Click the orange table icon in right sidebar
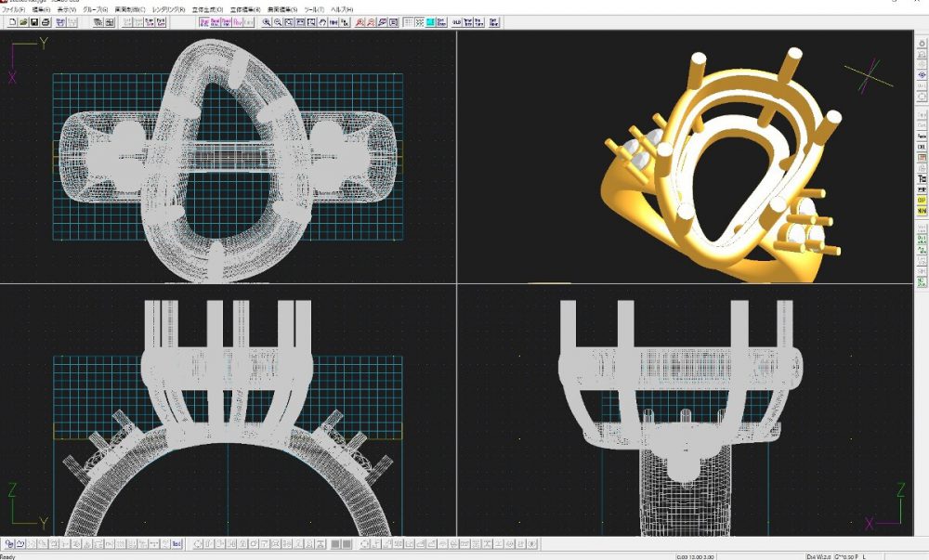This screenshot has height=560, width=929. (x=922, y=157)
